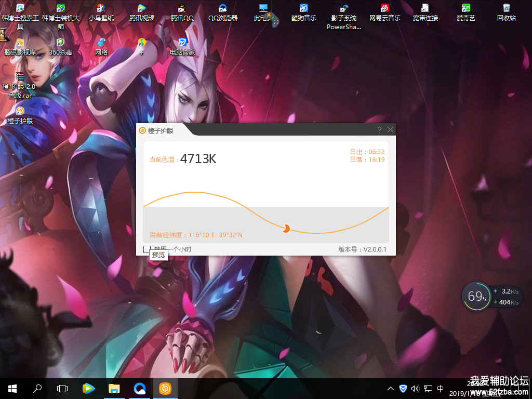Click the help question mark in 橙子护眼 window

379,129
